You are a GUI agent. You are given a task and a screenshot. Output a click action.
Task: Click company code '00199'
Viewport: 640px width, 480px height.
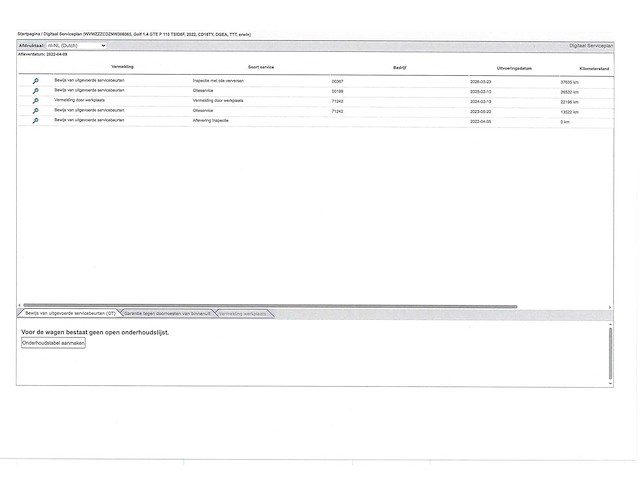coord(338,91)
